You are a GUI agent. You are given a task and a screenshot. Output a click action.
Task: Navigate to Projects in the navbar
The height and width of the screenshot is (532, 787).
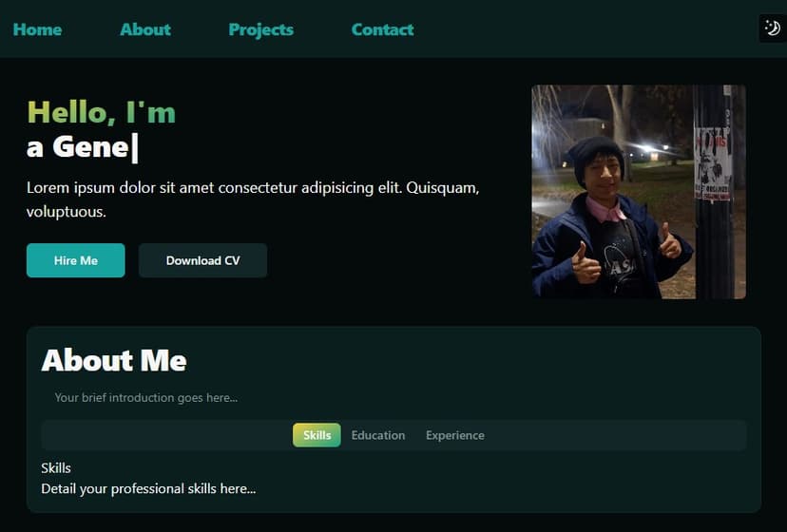pos(260,29)
